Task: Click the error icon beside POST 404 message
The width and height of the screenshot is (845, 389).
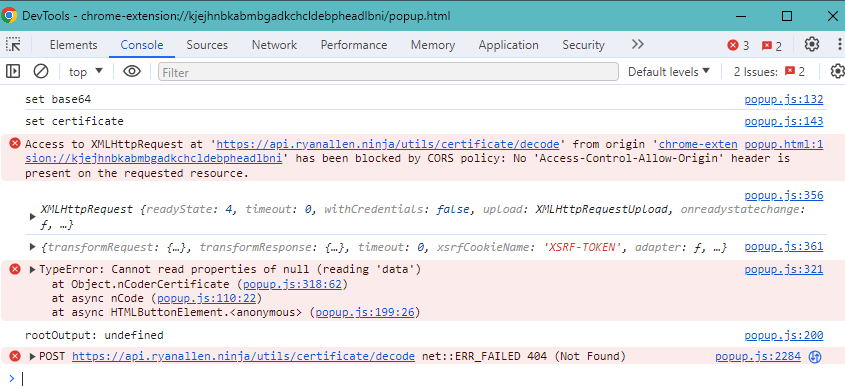Action: pos(15,356)
